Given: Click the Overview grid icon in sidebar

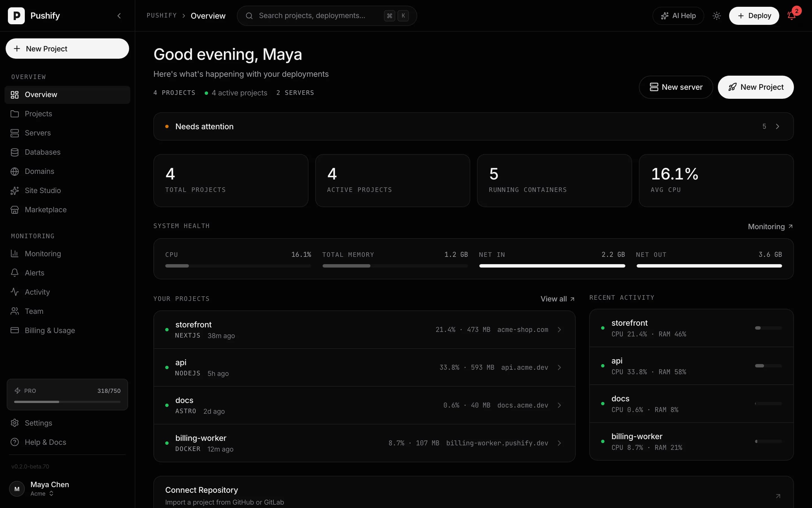Looking at the screenshot, I should click(14, 95).
